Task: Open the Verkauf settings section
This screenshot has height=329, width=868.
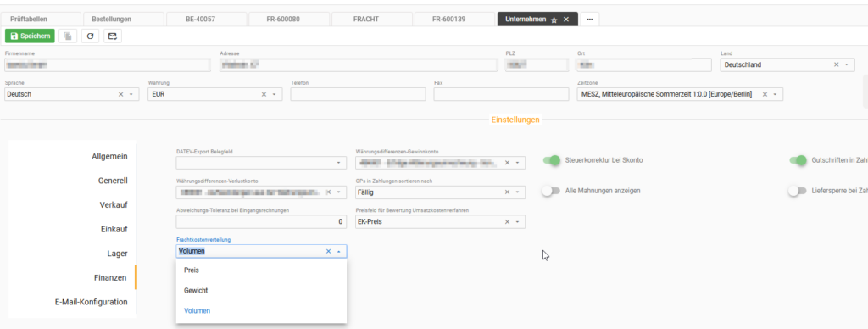Action: click(x=114, y=205)
